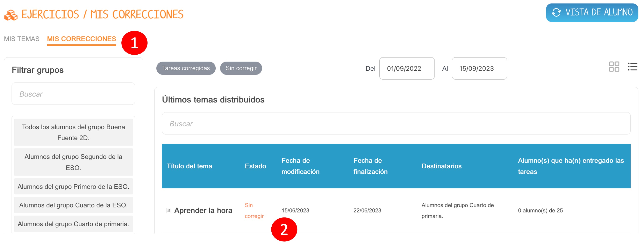644x250 pixels.
Task: Filter by Primero de la ESO group
Action: tap(73, 186)
